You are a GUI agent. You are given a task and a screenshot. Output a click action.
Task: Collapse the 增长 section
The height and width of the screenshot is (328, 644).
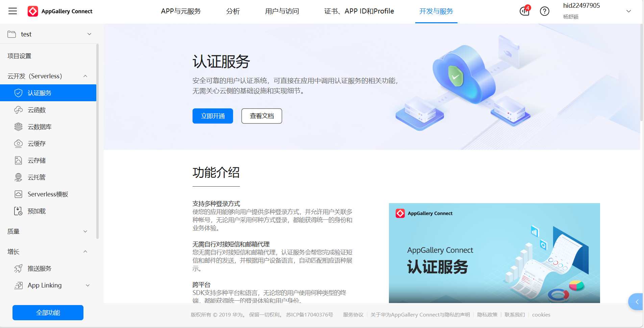pos(85,252)
